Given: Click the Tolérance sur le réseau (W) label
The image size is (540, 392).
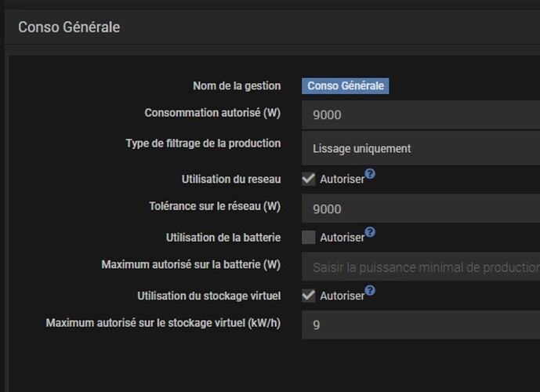Looking at the screenshot, I should [x=215, y=206].
